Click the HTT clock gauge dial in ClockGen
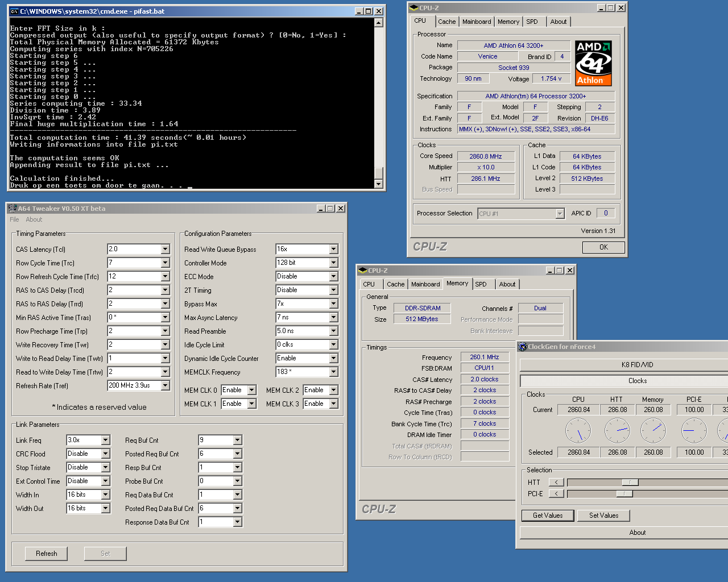 [617, 431]
